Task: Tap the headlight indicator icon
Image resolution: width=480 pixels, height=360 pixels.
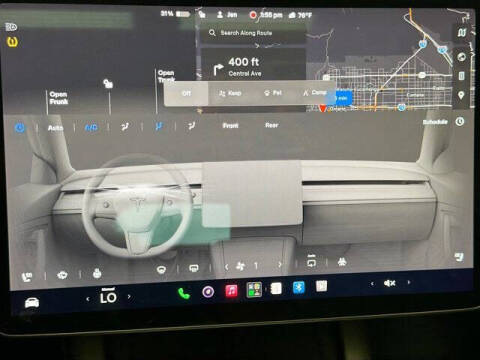Action: (11, 27)
